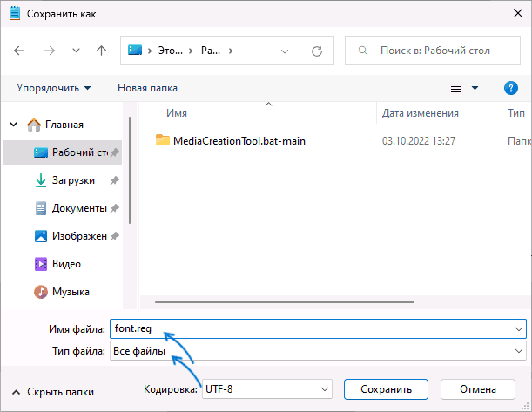Image resolution: width=532 pixels, height=412 pixels.
Task: Open 'Видео' in the sidebar
Action: 66,264
